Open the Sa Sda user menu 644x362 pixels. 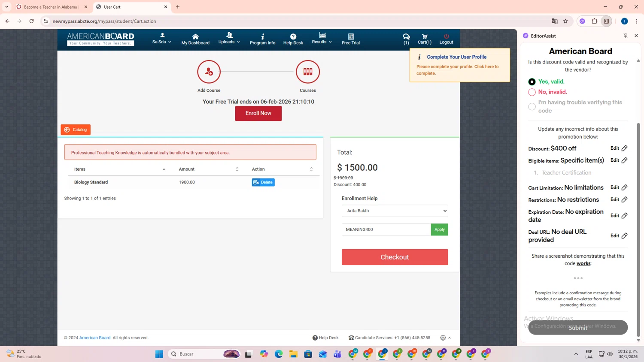[162, 39]
